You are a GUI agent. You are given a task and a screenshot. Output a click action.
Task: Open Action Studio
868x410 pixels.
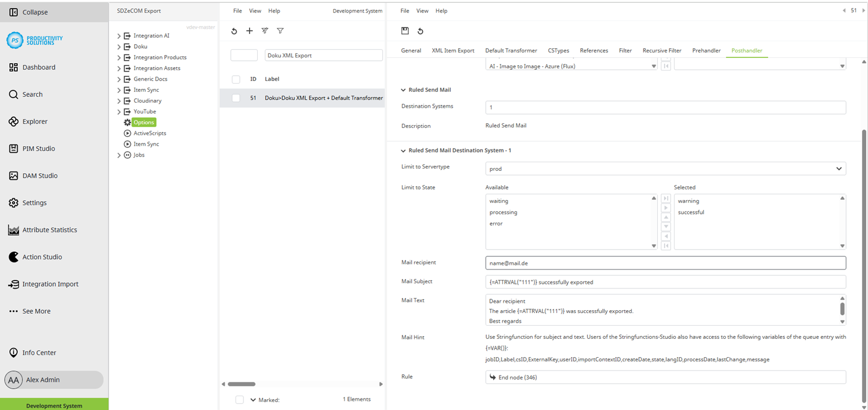[x=35, y=257]
